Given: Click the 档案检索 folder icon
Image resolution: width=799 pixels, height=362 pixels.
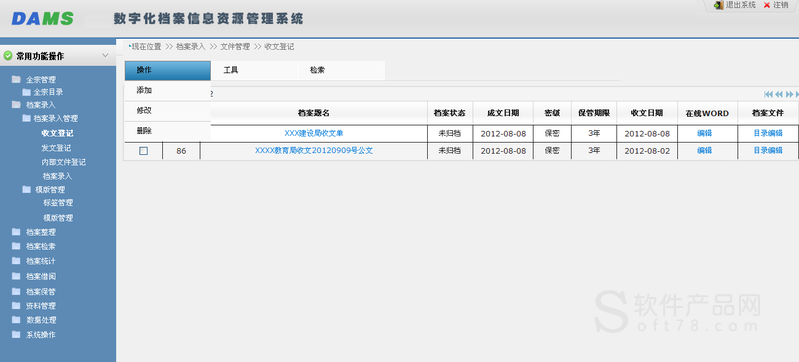Looking at the screenshot, I should tap(16, 246).
